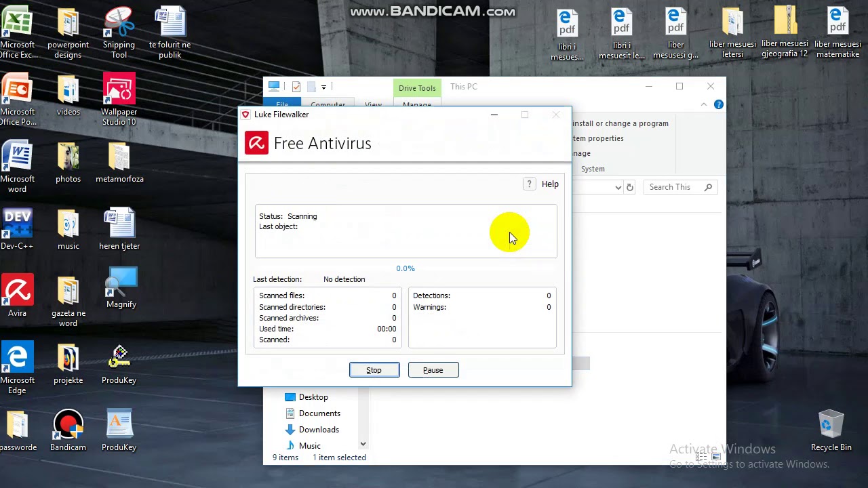Click Search This PC field
Image resolution: width=868 pixels, height=488 pixels.
[x=680, y=187]
